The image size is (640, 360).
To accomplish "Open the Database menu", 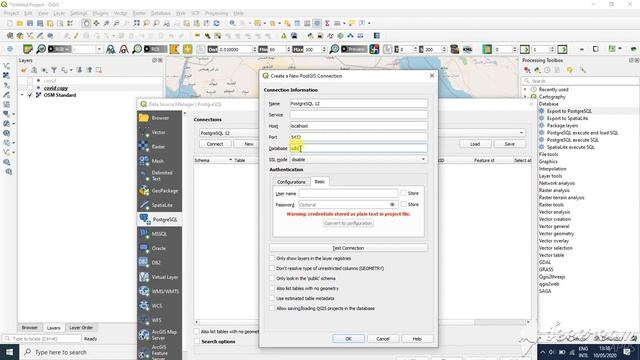I will [160, 13].
